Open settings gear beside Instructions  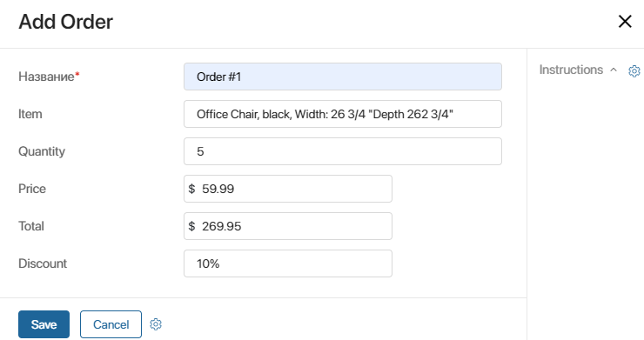[x=634, y=70]
